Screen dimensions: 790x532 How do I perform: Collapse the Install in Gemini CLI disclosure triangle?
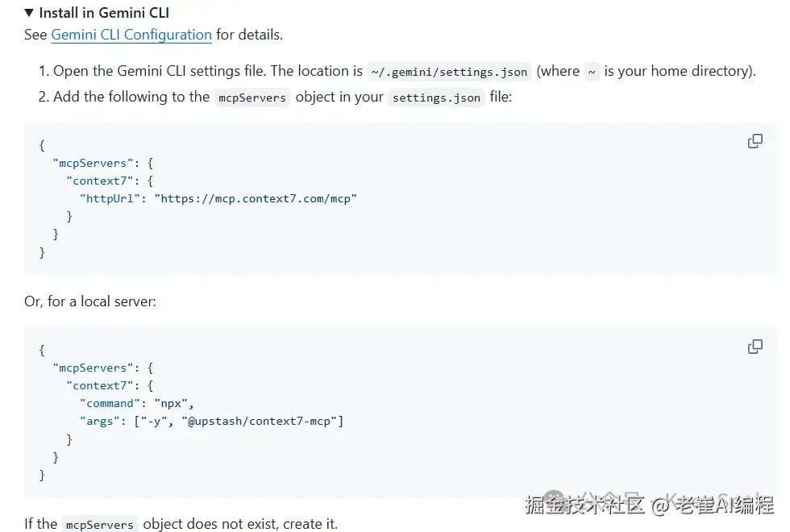tap(29, 13)
